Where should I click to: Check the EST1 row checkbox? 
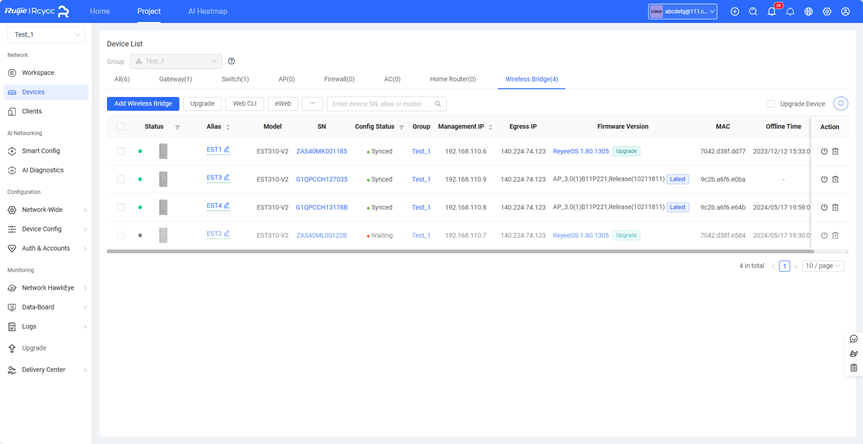(121, 151)
